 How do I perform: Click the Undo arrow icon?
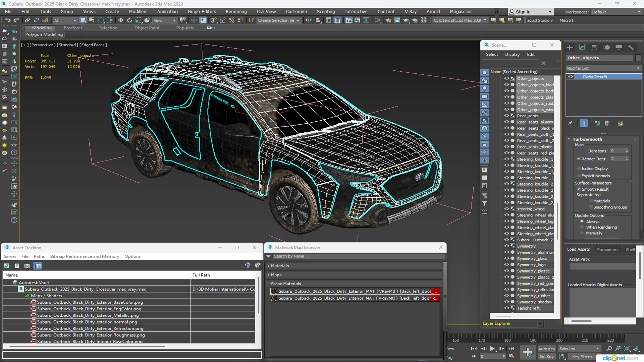[x=7, y=20]
